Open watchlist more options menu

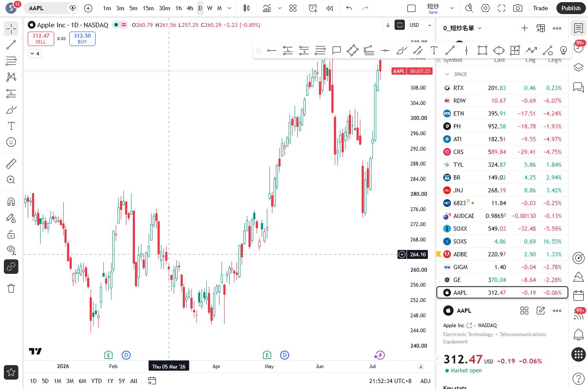coord(557,28)
